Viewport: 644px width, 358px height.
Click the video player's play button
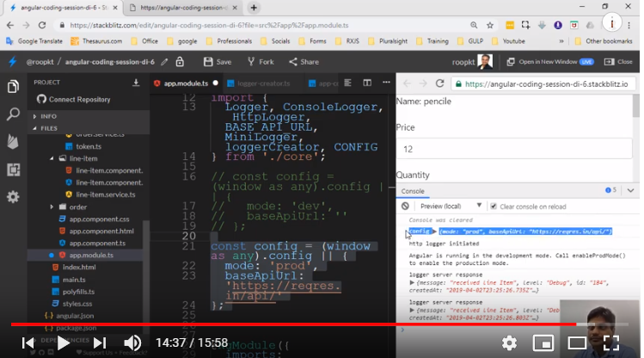(x=64, y=343)
